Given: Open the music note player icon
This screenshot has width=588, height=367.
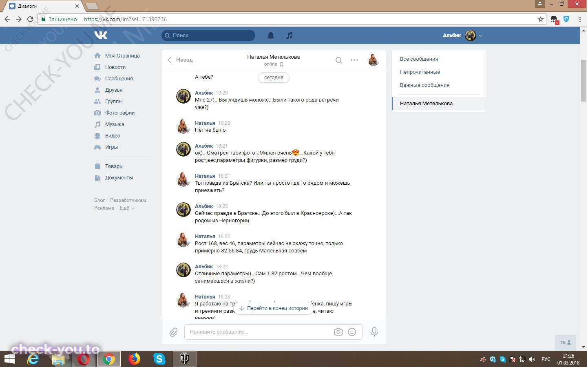Looking at the screenshot, I should (290, 35).
